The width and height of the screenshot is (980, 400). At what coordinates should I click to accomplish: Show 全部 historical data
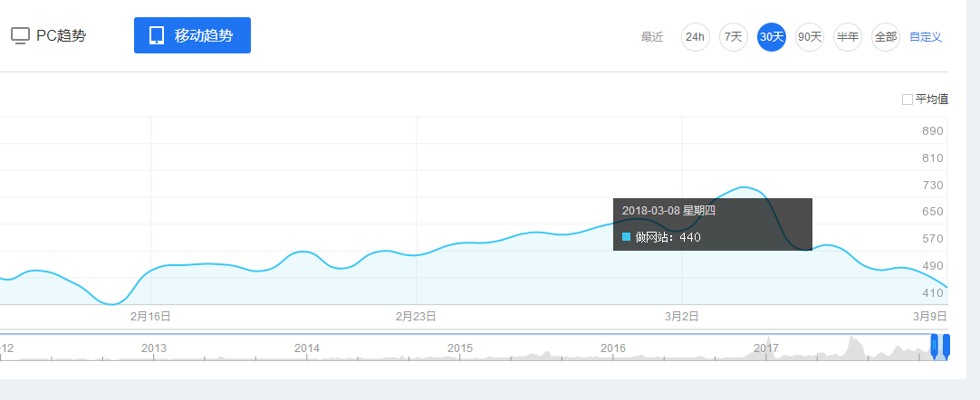tap(885, 37)
